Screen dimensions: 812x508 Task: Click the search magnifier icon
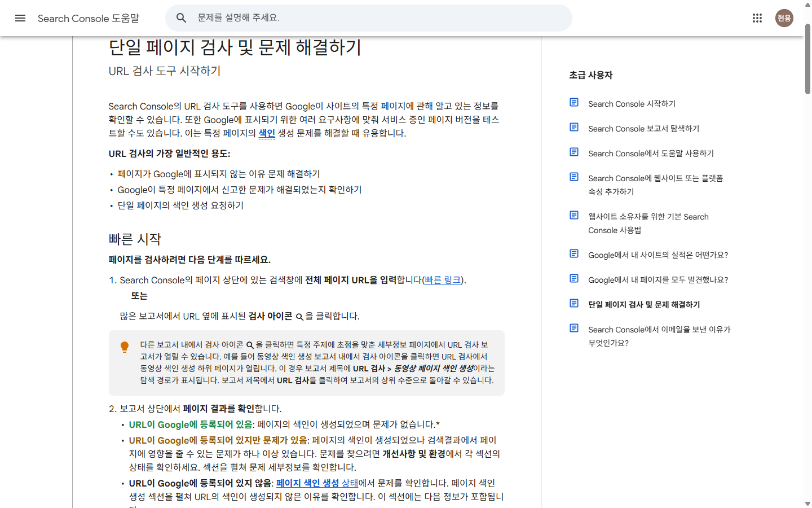(181, 18)
